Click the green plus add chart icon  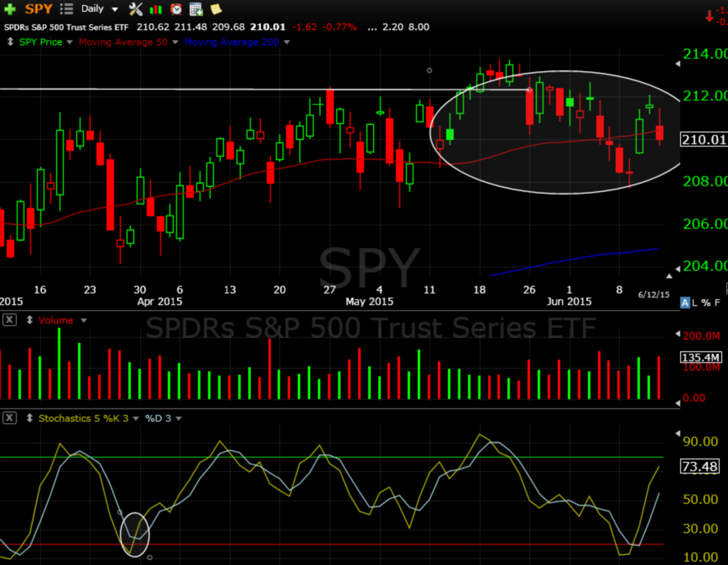point(10,9)
